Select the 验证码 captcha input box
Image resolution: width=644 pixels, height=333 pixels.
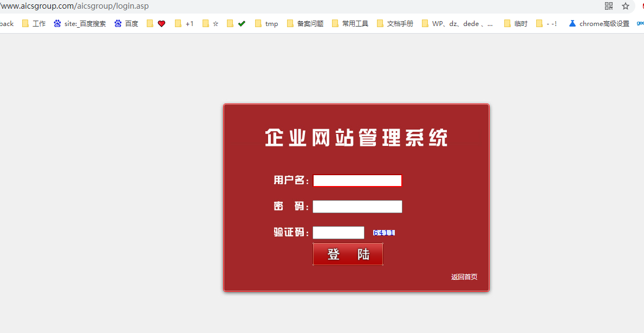coord(339,233)
